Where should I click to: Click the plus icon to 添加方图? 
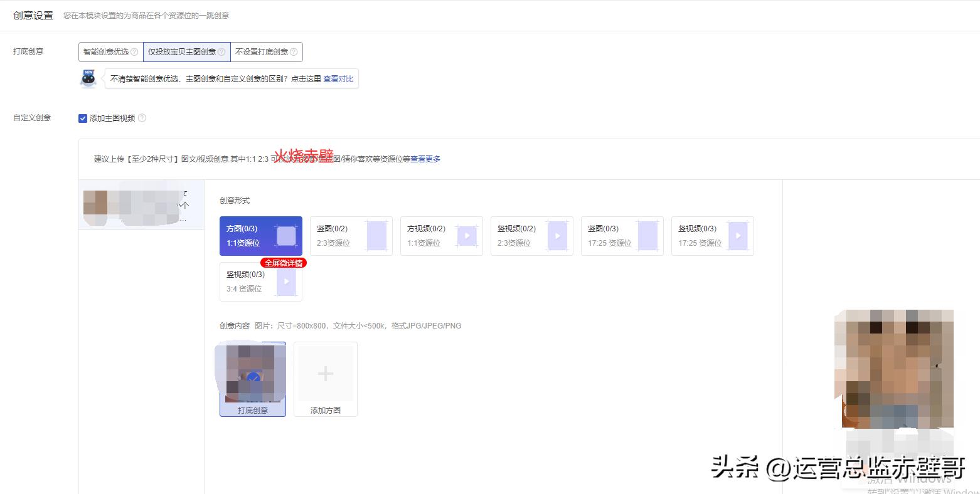click(325, 373)
